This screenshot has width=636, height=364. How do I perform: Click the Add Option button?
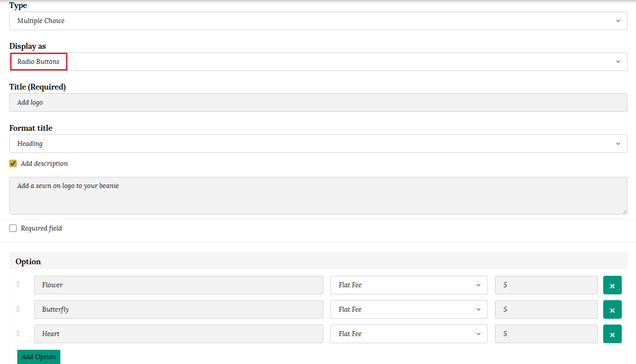pos(39,357)
